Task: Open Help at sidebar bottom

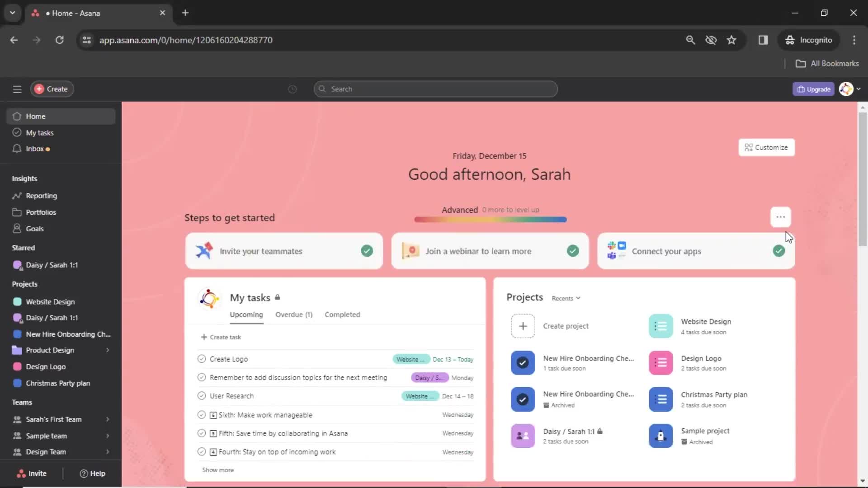Action: pos(92,474)
